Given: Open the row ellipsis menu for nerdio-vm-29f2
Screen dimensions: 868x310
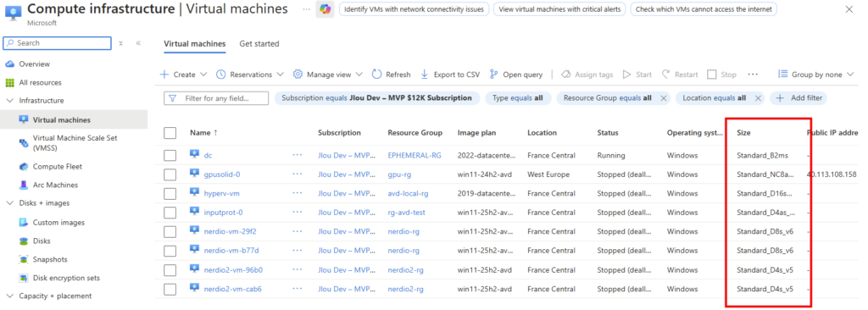Looking at the screenshot, I should pyautogui.click(x=298, y=231).
